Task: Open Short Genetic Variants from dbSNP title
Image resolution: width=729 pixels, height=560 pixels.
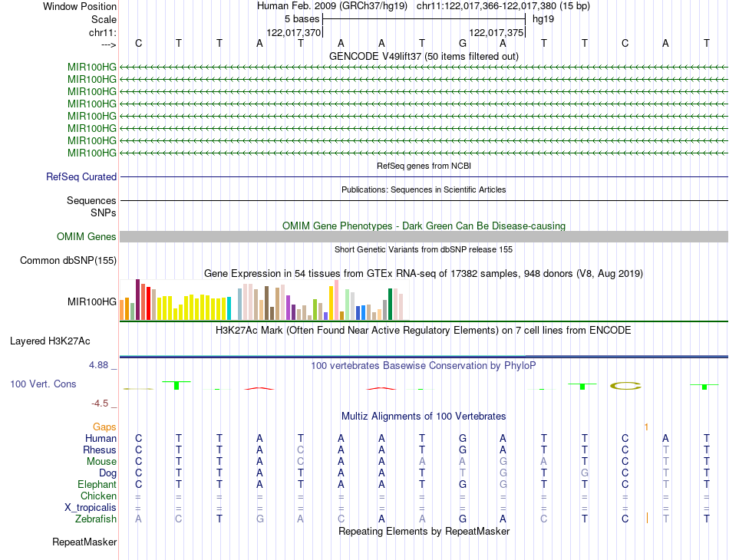Action: pos(424,249)
